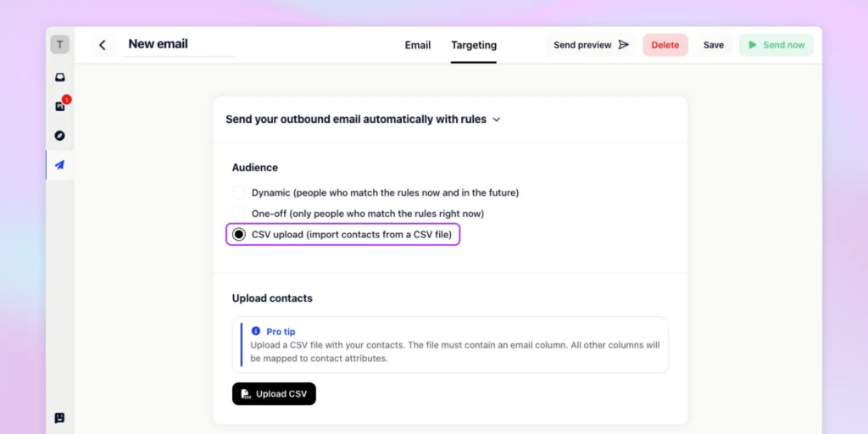Click the smiley face icon at sidebar bottom
868x434 pixels.
tap(60, 418)
